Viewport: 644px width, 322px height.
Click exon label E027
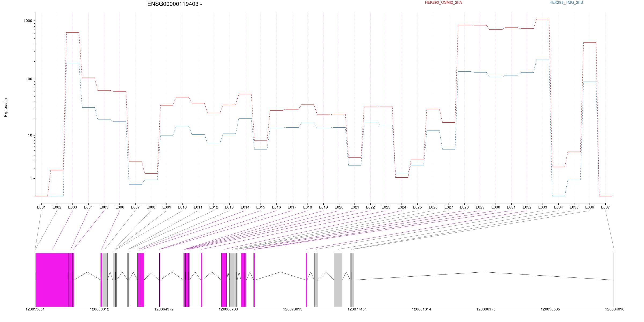pos(449,207)
